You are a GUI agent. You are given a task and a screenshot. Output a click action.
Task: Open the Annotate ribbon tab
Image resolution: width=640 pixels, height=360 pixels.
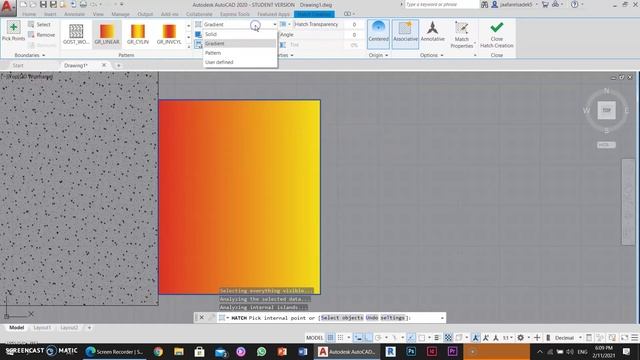pyautogui.click(x=74, y=14)
